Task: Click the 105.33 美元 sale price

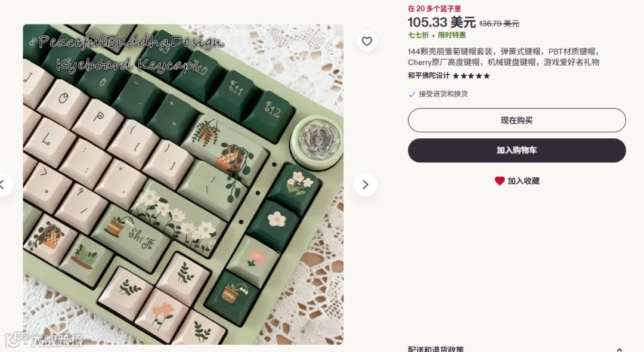Action: pyautogui.click(x=441, y=22)
